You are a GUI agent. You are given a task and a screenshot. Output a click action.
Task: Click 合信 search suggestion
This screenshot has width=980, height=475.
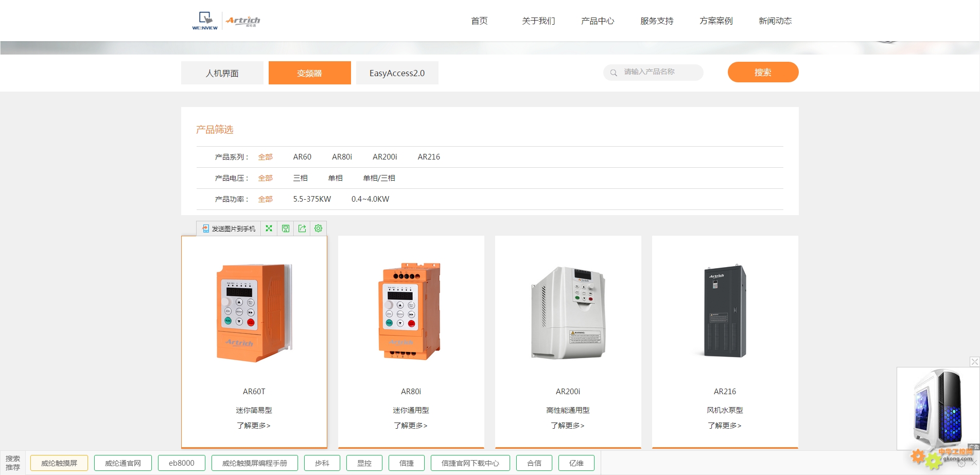pos(534,463)
